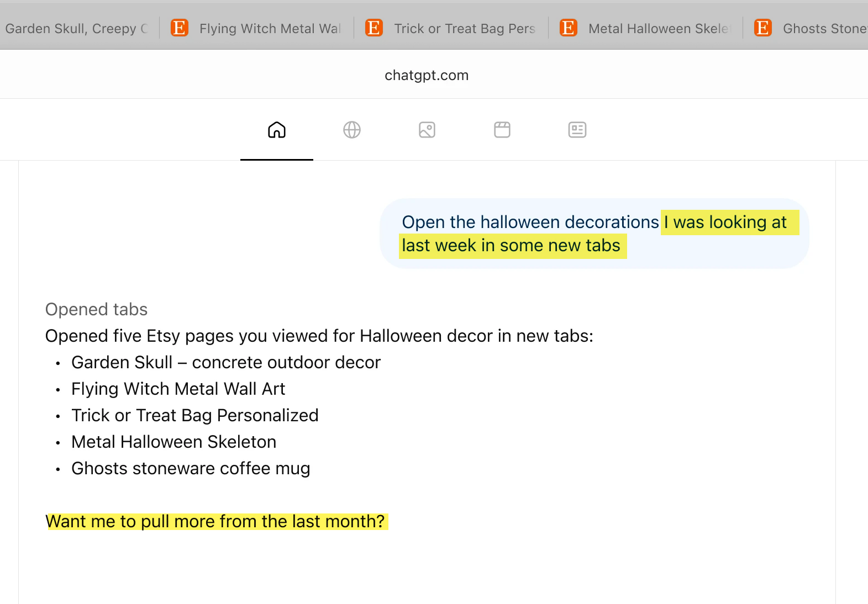Viewport: 868px width, 604px height.
Task: Click "Want me to pull more" follow-up text
Action: tap(215, 521)
